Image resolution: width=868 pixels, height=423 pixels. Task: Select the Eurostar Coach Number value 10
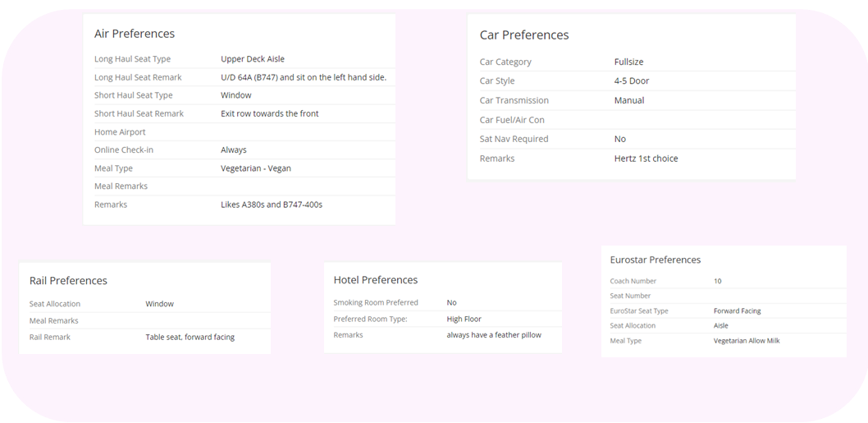718,281
